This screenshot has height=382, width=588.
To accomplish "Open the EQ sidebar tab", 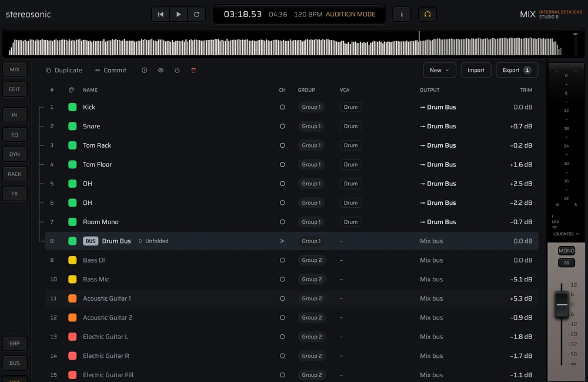I will 15,135.
